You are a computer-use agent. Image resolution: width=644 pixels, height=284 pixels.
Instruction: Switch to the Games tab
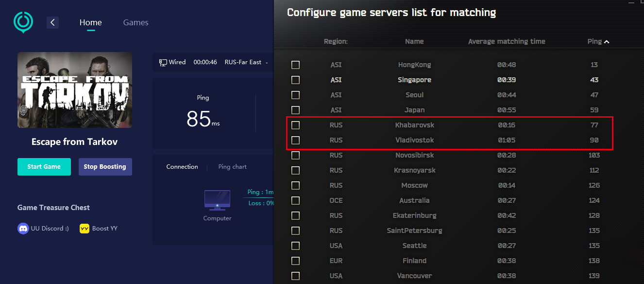point(136,22)
